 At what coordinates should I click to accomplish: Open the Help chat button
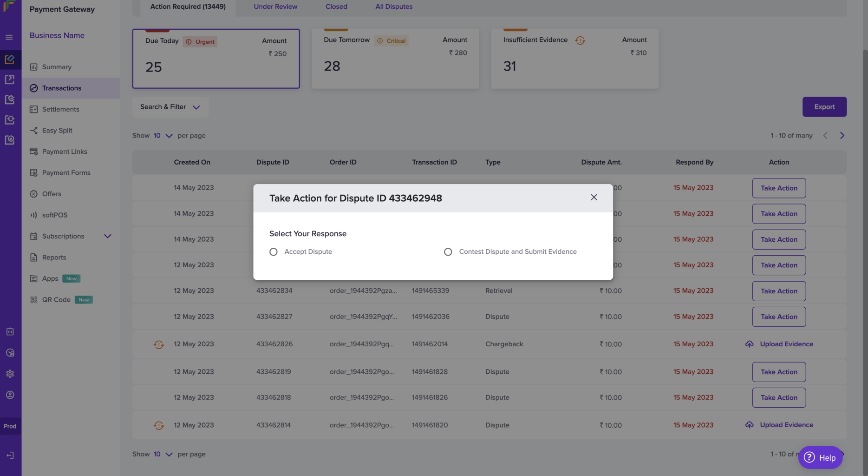[820, 458]
